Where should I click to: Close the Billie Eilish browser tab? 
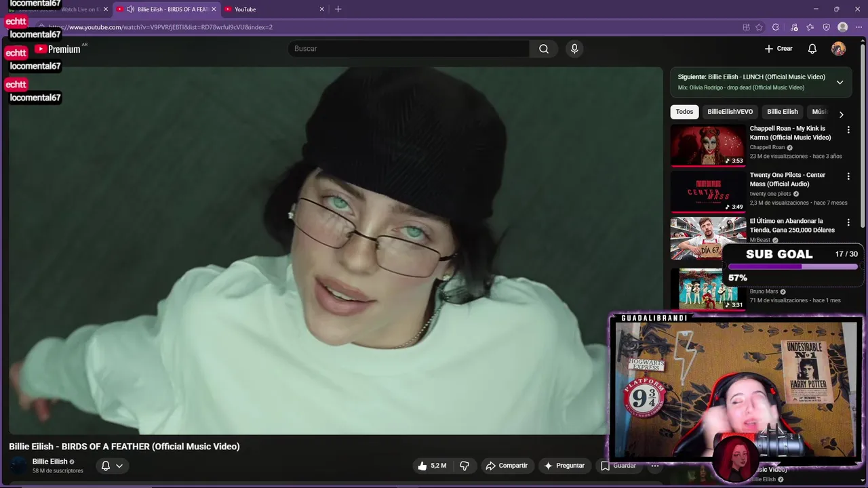tap(214, 9)
